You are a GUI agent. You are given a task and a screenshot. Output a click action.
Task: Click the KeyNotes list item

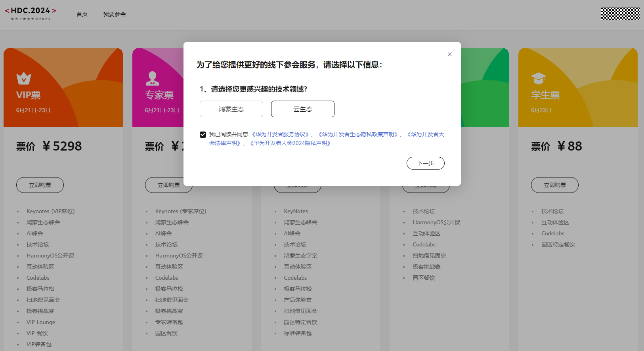click(x=296, y=211)
